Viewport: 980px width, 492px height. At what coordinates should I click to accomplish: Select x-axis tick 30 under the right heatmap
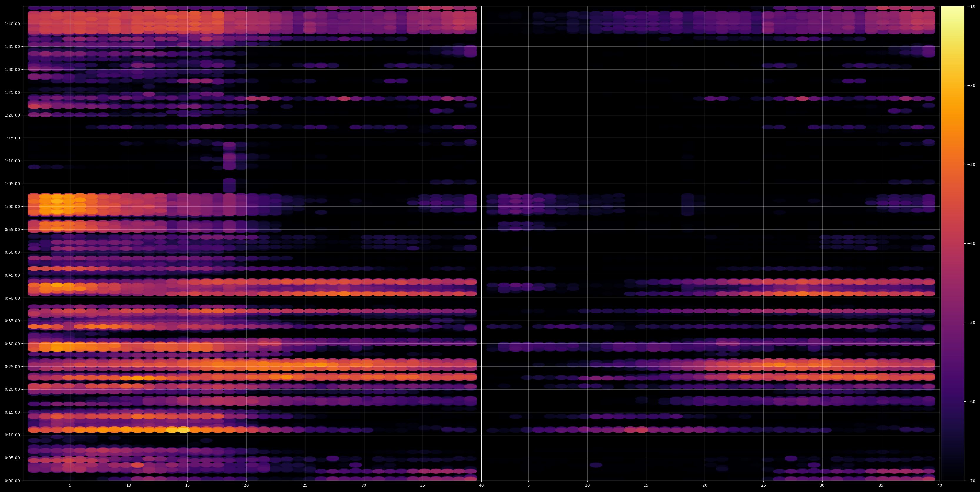pos(822,486)
